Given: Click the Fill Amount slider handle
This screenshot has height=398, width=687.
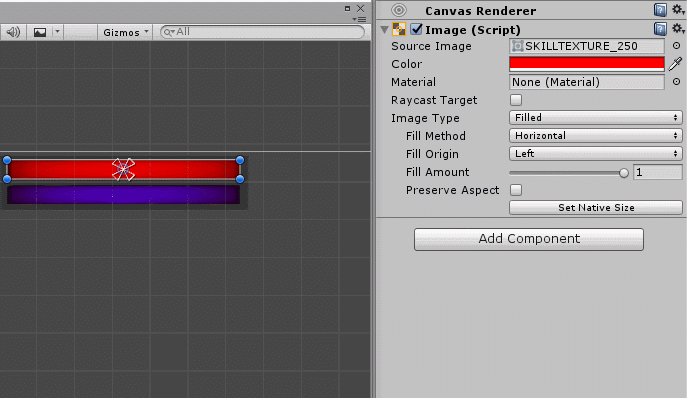Looking at the screenshot, I should [x=624, y=173].
